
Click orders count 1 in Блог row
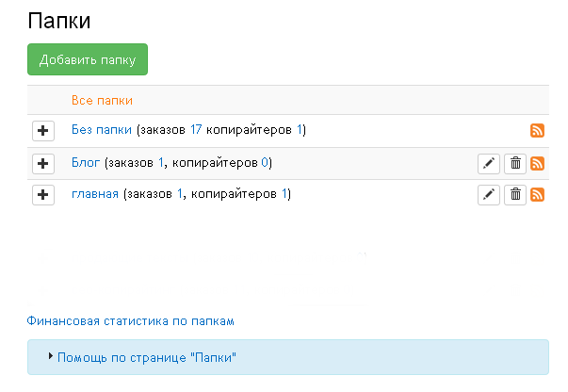tap(161, 163)
